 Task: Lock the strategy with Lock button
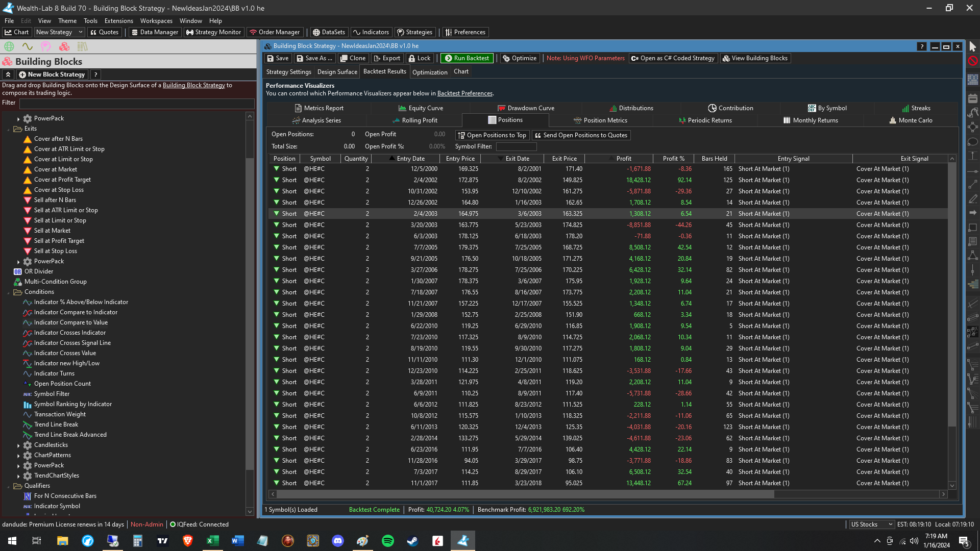[x=419, y=58]
